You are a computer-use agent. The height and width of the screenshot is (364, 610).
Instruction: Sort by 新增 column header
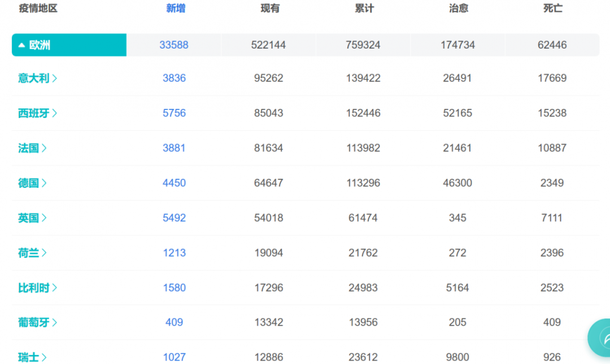(x=176, y=8)
